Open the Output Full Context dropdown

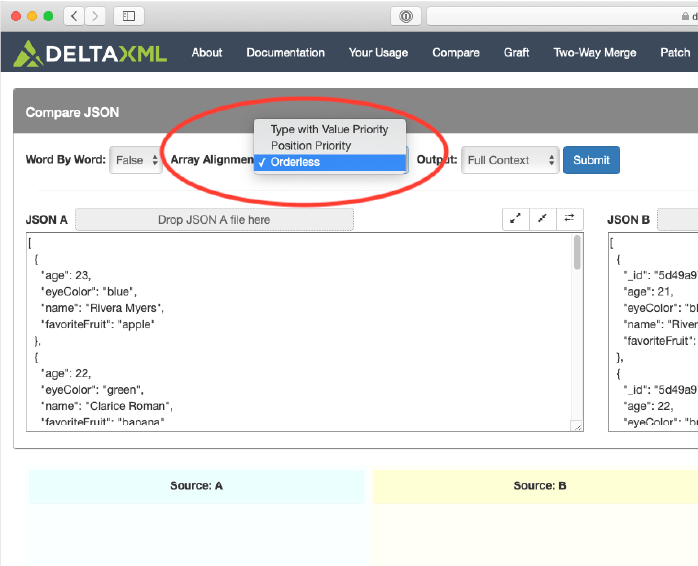[x=510, y=160]
